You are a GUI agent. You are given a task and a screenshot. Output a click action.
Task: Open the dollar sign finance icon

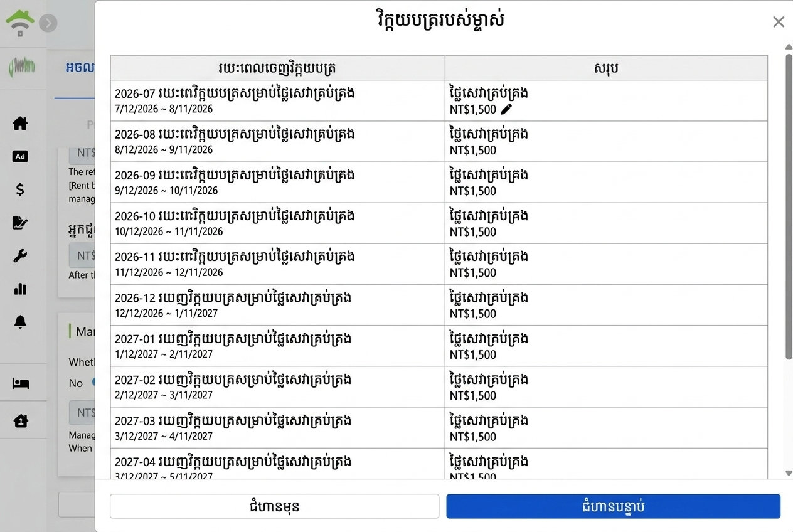(x=20, y=189)
